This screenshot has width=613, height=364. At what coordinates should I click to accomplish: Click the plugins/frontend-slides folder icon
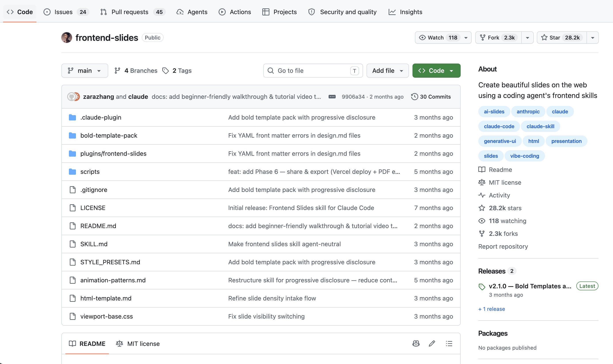[72, 154]
